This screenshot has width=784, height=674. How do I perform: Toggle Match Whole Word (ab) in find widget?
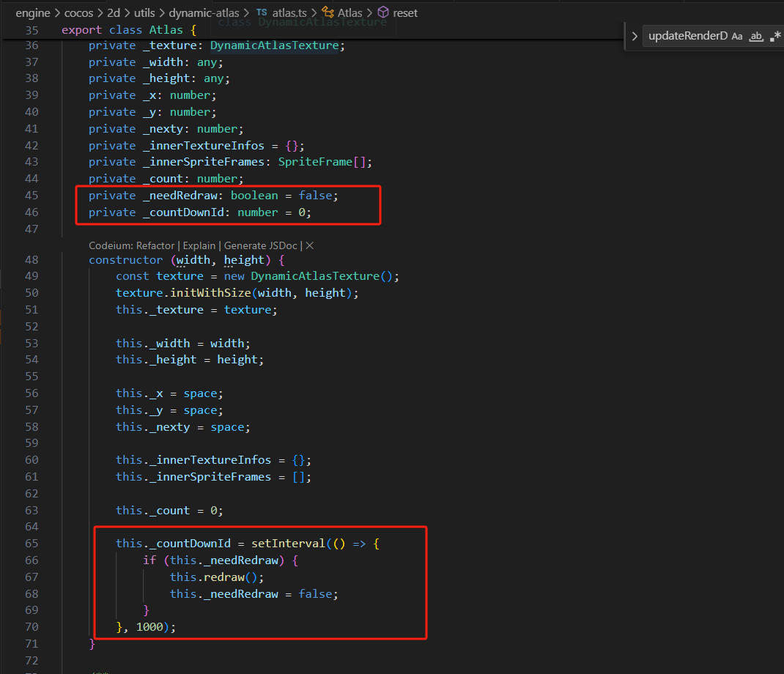click(756, 36)
